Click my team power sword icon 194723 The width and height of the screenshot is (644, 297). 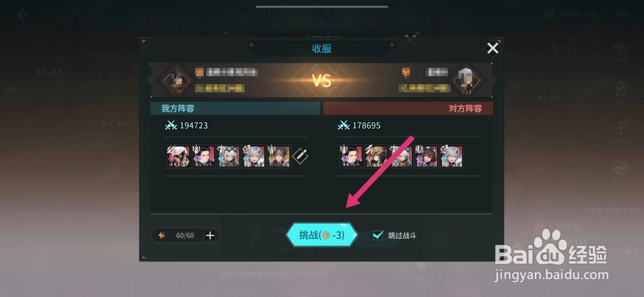click(171, 125)
